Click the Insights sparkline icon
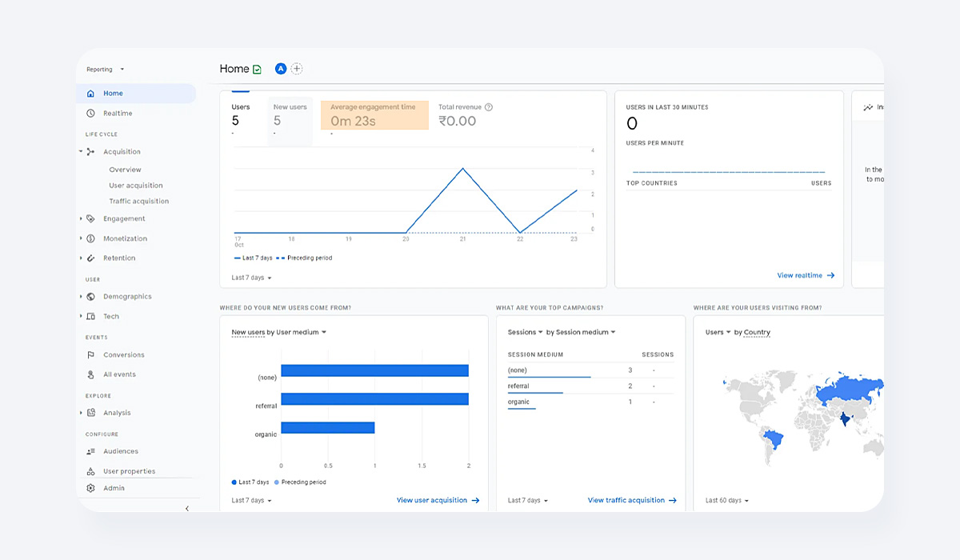 point(868,107)
